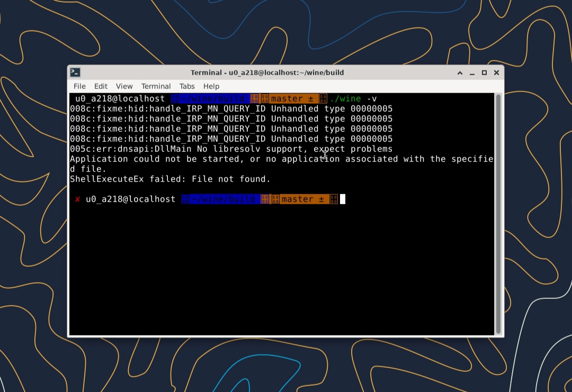Minimize the Terminal window
Viewport: 572px width, 392px height.
tap(472, 73)
